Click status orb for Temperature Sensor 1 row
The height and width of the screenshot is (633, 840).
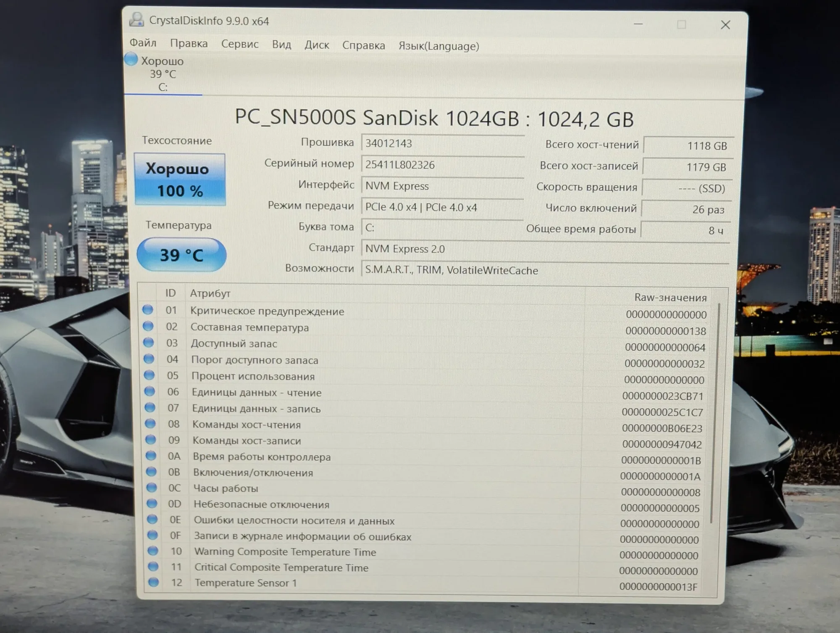point(154,582)
